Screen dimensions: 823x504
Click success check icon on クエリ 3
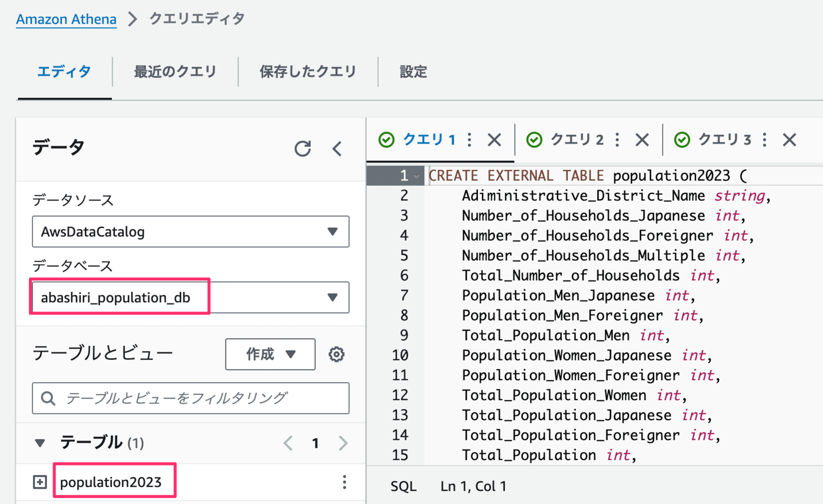[x=682, y=140]
